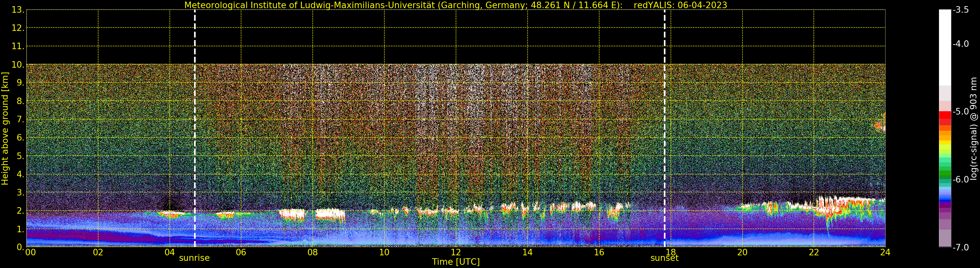Click time-axis tick label '12'
Screen dimensions: 980x268
[x=455, y=252]
